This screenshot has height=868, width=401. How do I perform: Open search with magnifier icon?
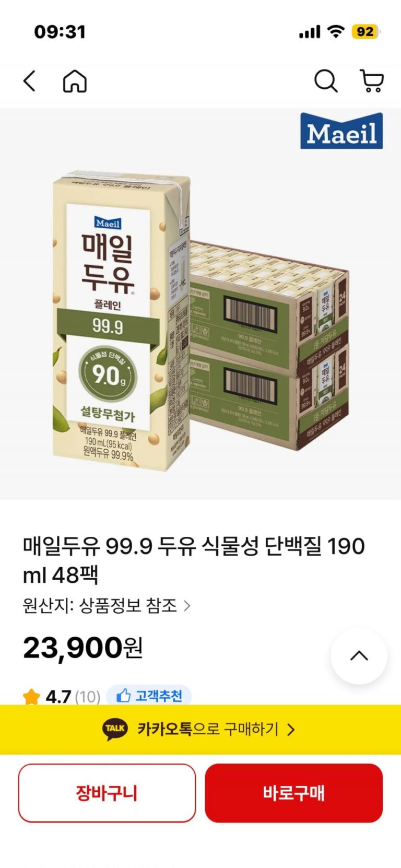tap(326, 81)
